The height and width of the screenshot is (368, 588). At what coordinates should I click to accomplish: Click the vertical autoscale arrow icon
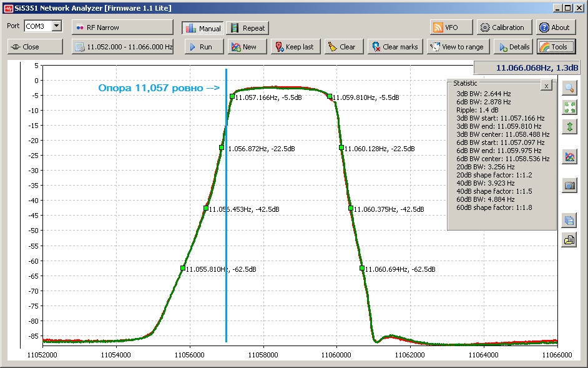pos(569,127)
